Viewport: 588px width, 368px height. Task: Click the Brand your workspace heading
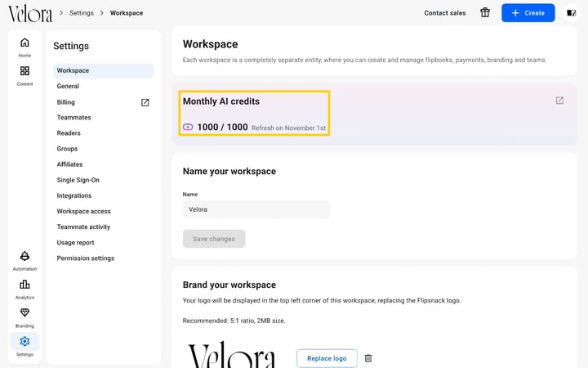[229, 285]
